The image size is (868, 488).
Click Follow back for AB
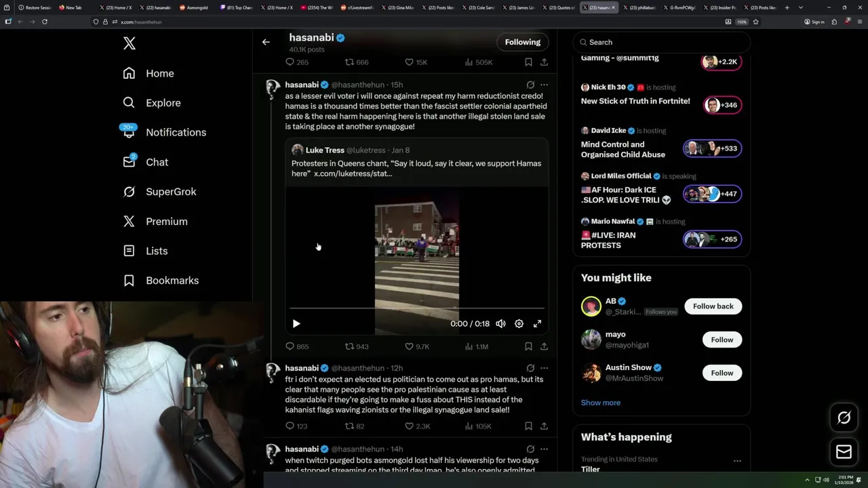713,306
